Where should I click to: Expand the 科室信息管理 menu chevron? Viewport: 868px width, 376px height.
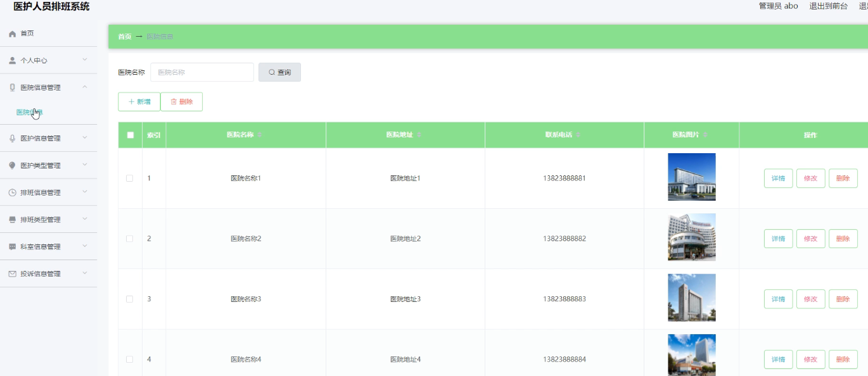[x=84, y=246]
